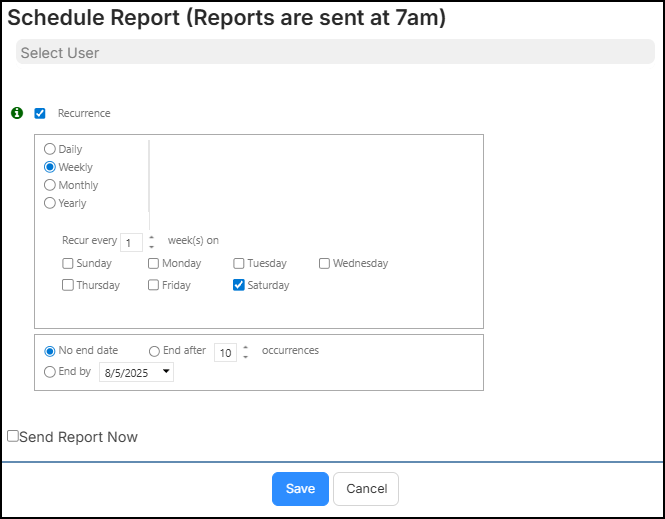
Task: Choose Monthly recurrence
Action: click(x=50, y=185)
